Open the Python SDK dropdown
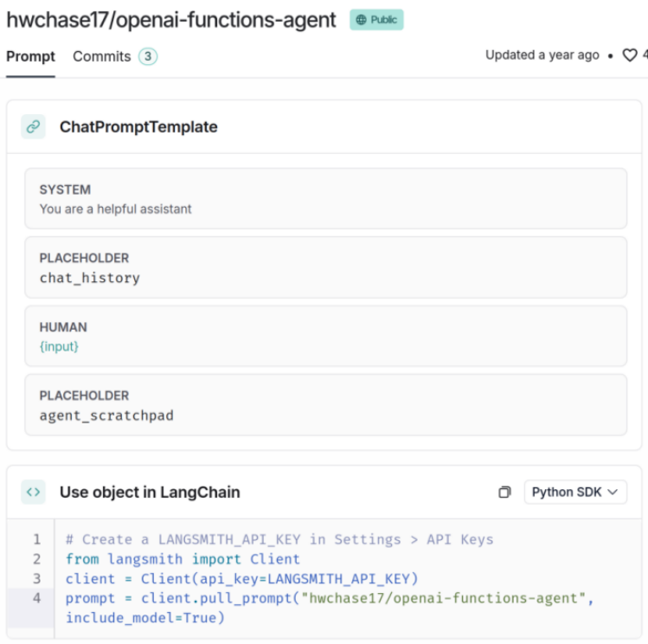This screenshot has height=644, width=648. (x=575, y=492)
